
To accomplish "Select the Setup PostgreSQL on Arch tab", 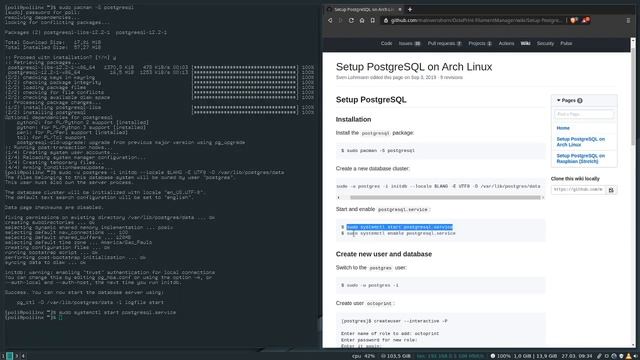I will coord(363,9).
